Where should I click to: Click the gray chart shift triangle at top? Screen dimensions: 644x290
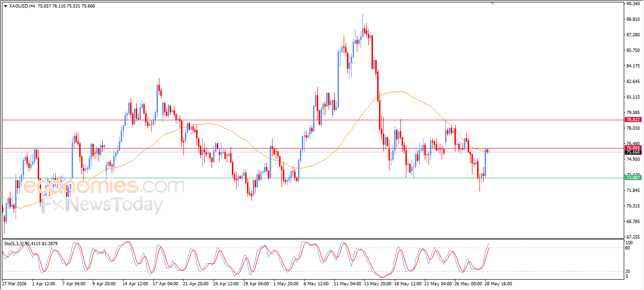coord(492,3)
